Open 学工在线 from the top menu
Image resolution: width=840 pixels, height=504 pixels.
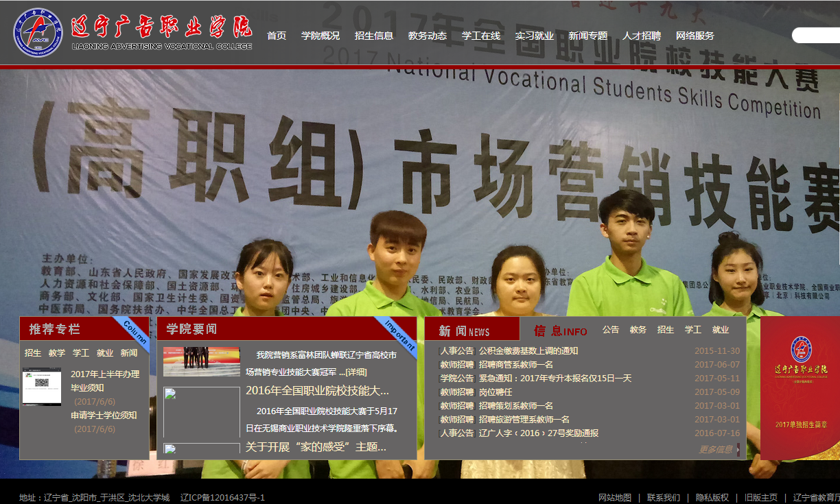coord(481,36)
